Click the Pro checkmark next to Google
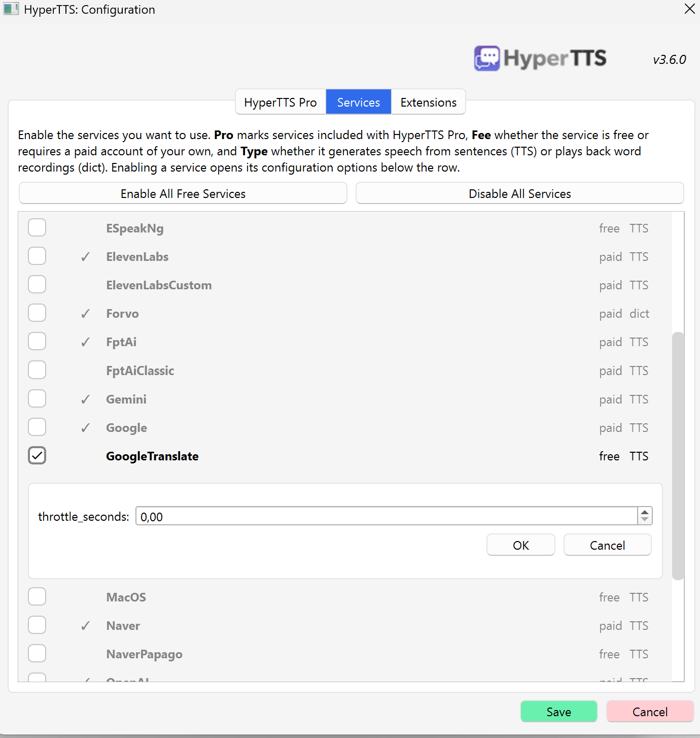The image size is (700, 738). point(86,428)
